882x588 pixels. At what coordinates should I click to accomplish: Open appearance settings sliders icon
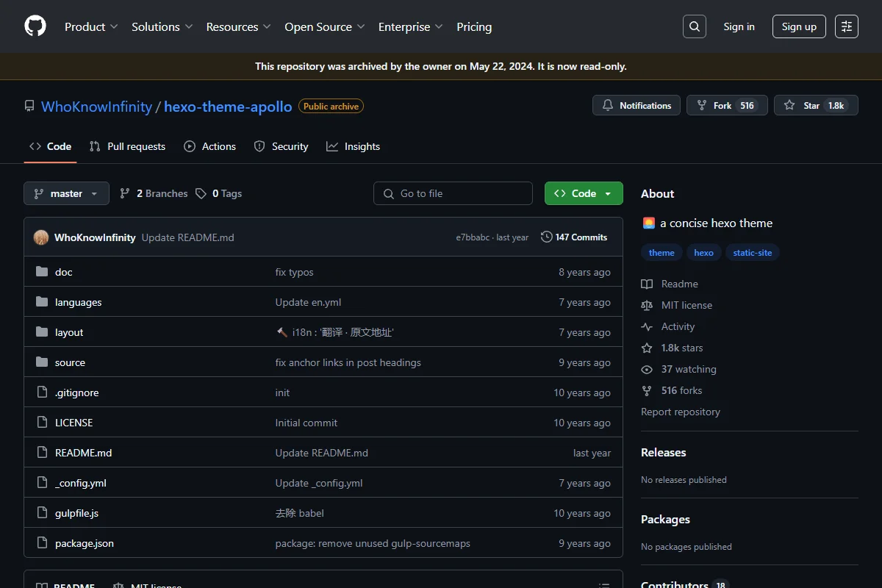pos(847,26)
